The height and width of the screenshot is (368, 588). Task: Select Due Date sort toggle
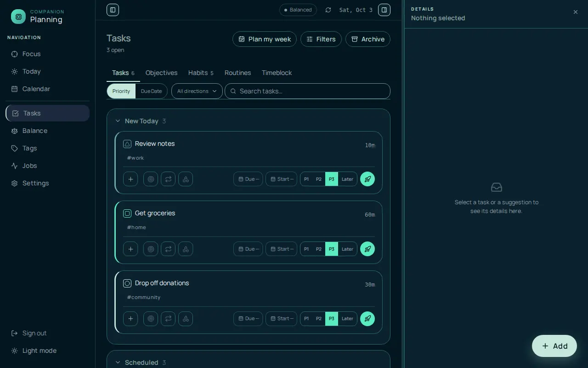click(151, 91)
